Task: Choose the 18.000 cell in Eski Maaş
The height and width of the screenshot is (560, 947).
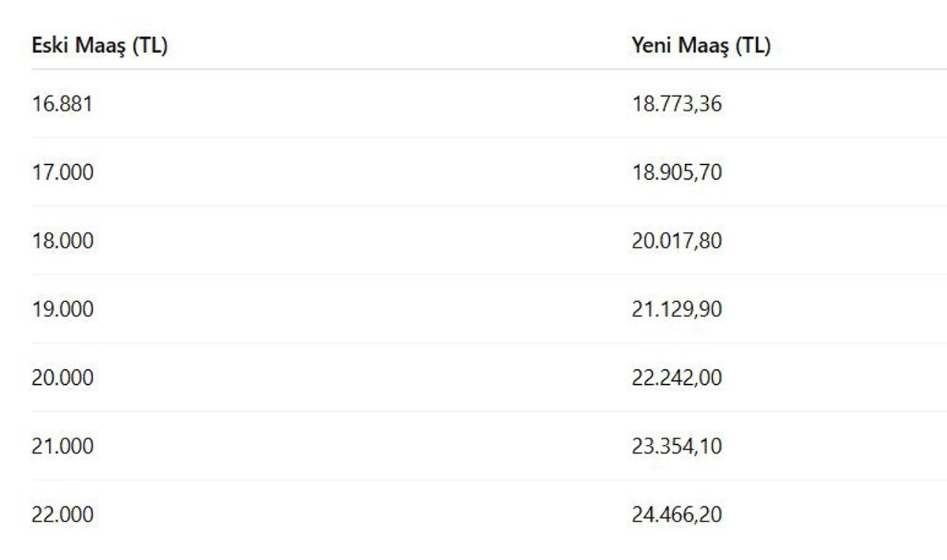Action: 62,241
